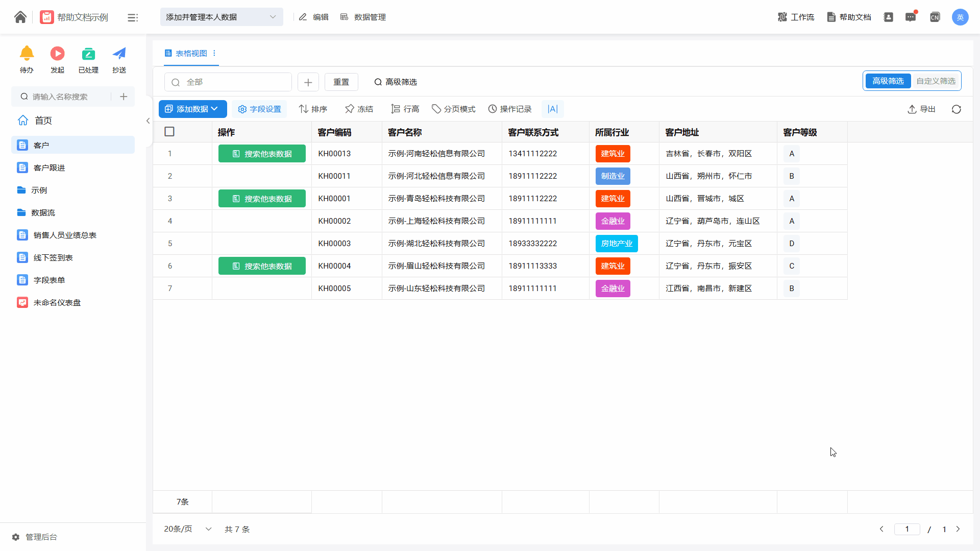Click the refresh icon beside 导出
The width and height of the screenshot is (980, 551).
(956, 109)
